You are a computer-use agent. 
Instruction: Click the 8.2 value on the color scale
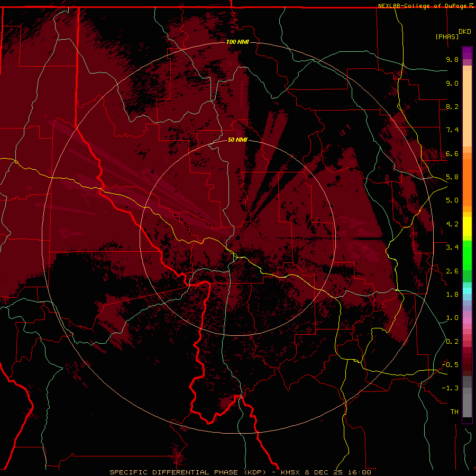pos(452,106)
